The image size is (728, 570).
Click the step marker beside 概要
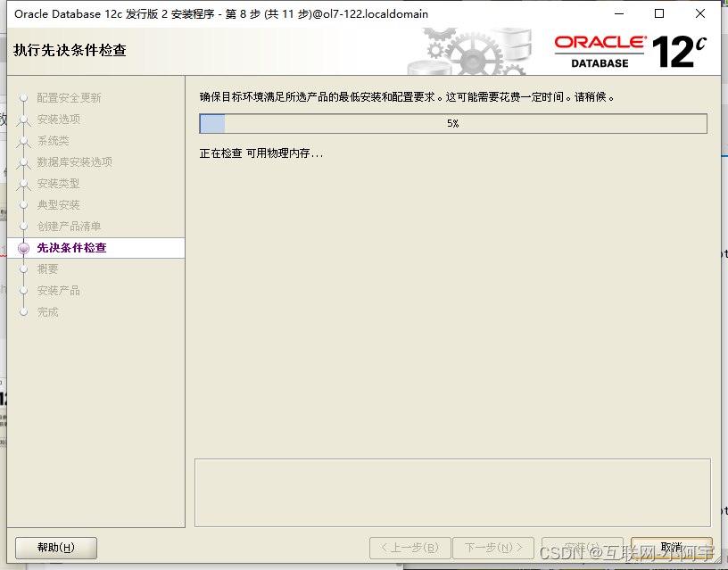24,269
